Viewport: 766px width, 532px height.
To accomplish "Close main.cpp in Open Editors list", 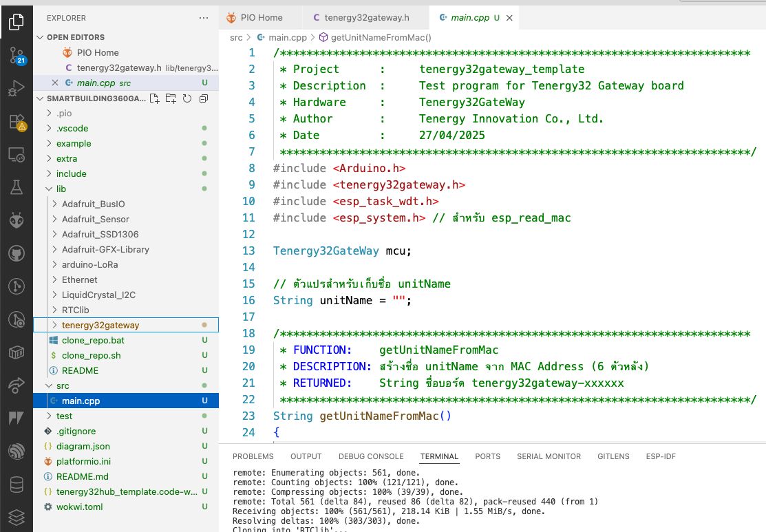I will click(55, 83).
